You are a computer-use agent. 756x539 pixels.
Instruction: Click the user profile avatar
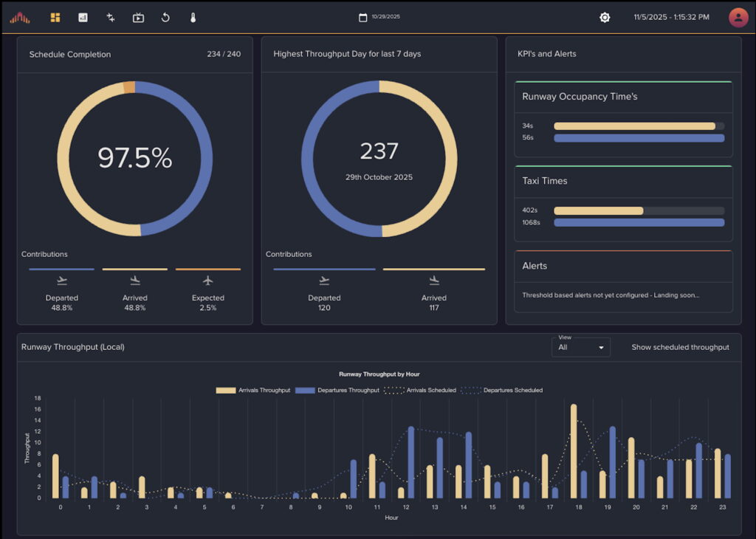(x=738, y=17)
